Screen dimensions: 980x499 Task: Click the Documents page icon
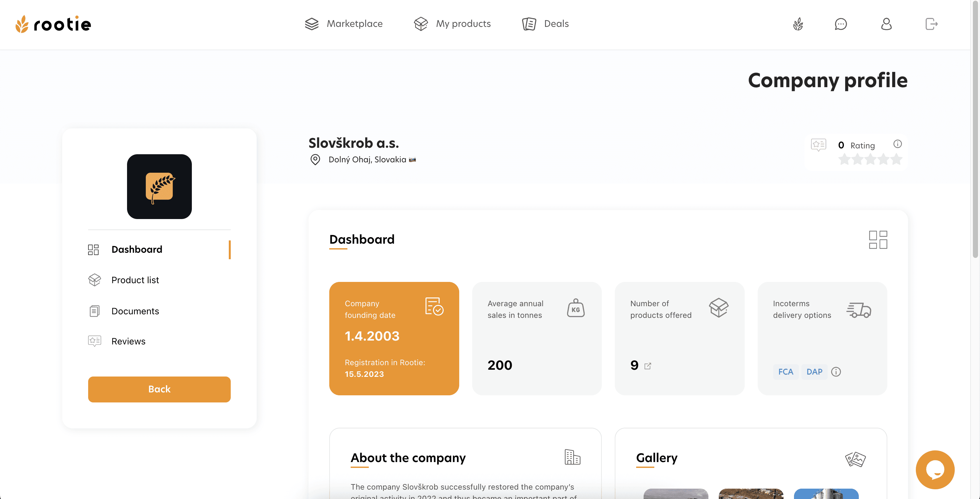point(94,311)
